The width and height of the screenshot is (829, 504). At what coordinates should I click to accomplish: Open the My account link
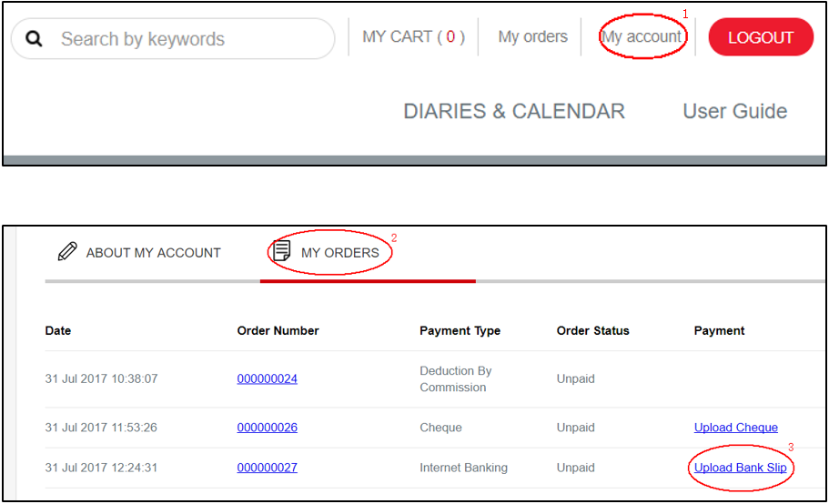point(642,37)
